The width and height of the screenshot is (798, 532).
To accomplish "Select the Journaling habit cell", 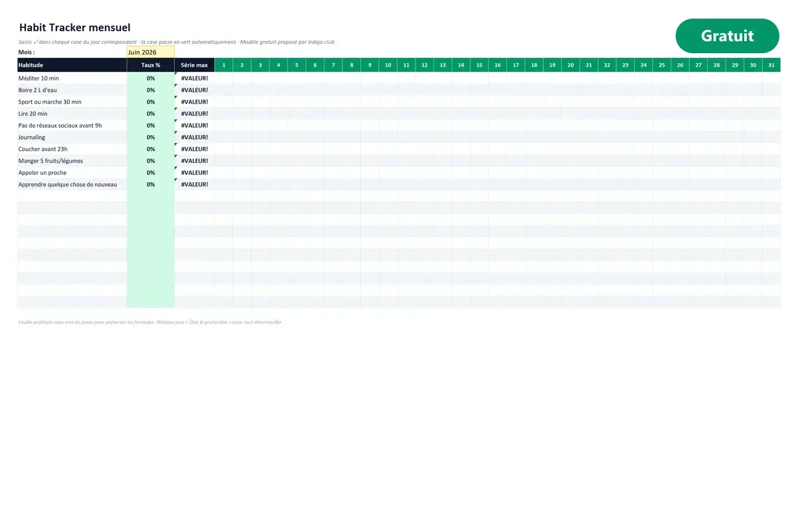I will pos(72,137).
